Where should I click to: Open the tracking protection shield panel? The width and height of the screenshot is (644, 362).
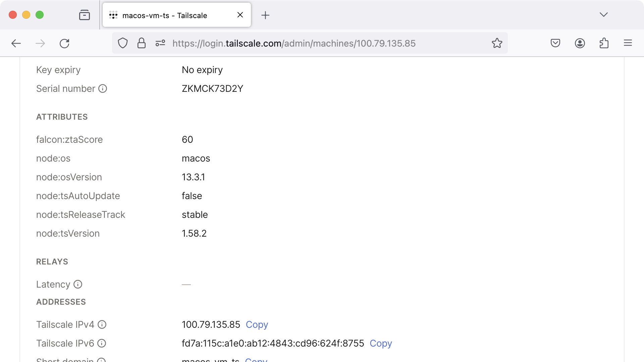click(x=123, y=43)
